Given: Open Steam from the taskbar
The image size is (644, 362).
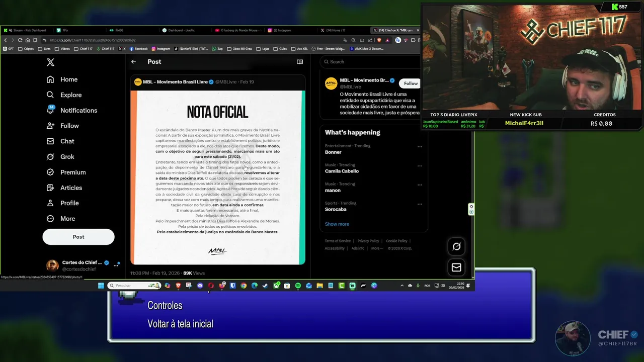Looking at the screenshot, I should point(265,286).
